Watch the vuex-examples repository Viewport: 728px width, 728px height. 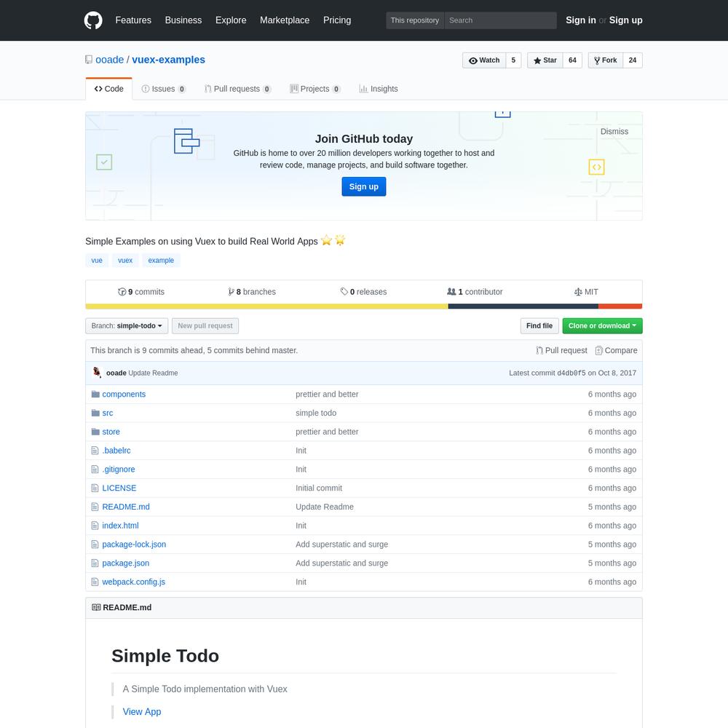coord(484,60)
